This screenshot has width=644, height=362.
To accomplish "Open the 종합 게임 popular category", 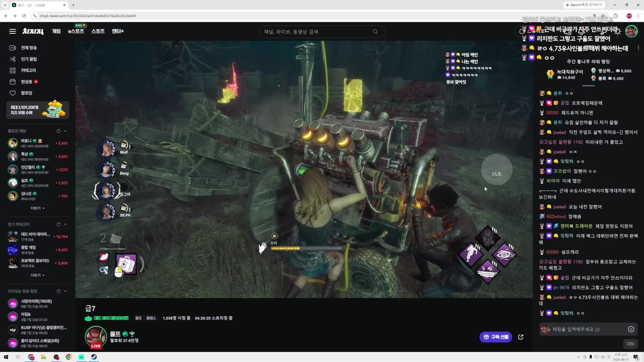I will tap(38, 250).
